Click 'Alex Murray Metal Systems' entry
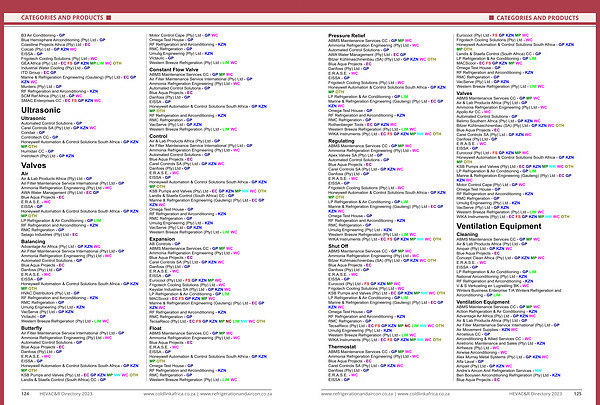600x405 pixels. (x=502, y=357)
